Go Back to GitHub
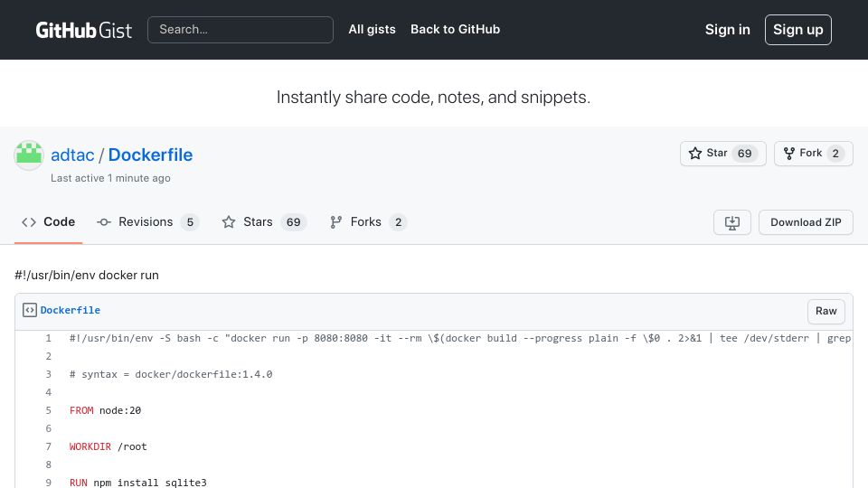The image size is (868, 488). 455,29
